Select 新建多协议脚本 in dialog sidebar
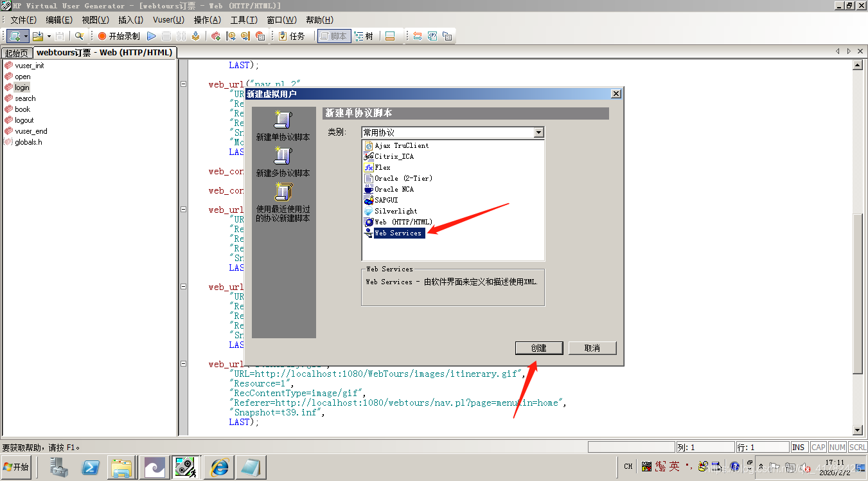Viewport: 868px width, 481px height. click(283, 162)
